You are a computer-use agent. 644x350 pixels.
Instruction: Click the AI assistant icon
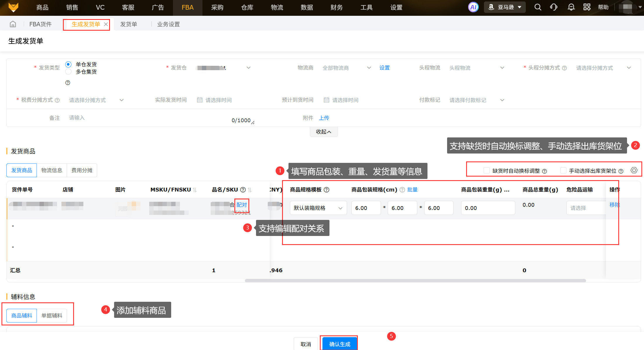coord(473,7)
